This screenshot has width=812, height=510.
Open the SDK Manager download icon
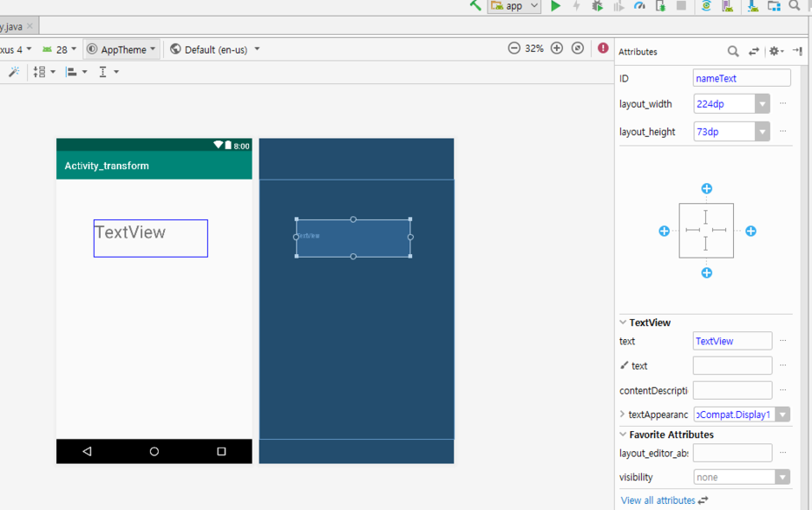tap(753, 6)
